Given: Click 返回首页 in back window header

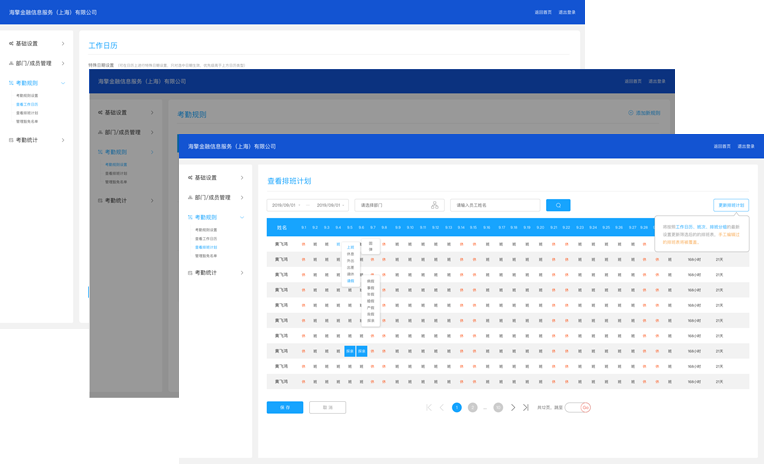Looking at the screenshot, I should pos(543,12).
